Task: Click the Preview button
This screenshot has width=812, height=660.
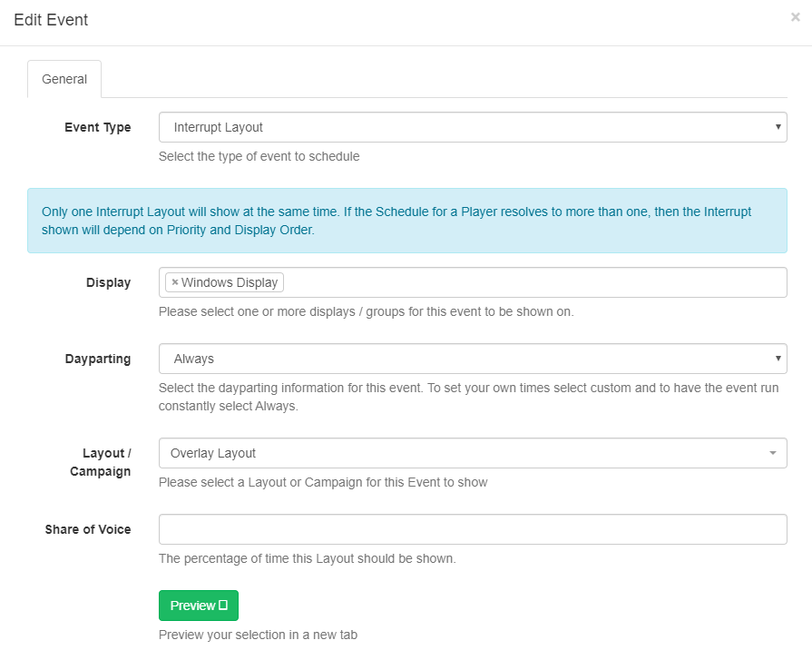Action: 199,606
